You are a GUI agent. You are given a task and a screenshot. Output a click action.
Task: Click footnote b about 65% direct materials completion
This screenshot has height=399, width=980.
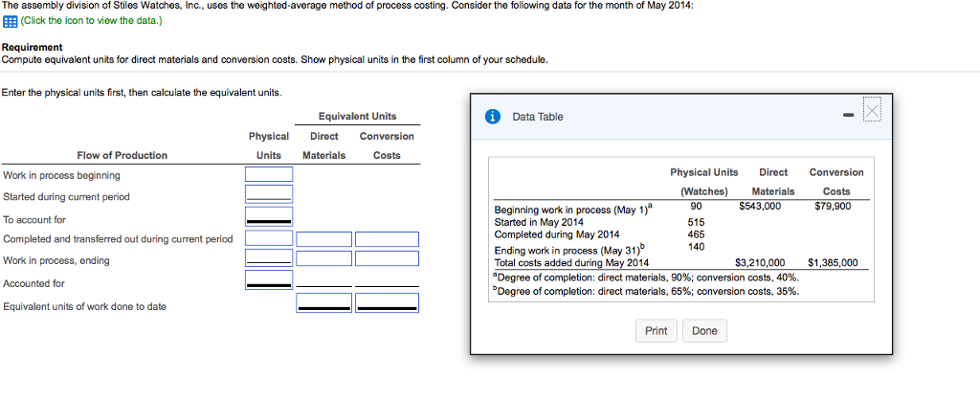[x=646, y=290]
